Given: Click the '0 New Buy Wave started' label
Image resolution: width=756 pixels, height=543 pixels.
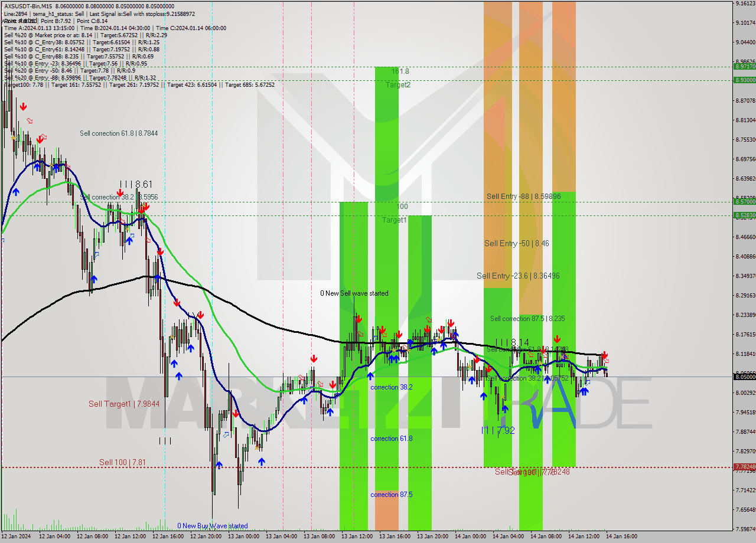Looking at the screenshot, I should [213, 526].
